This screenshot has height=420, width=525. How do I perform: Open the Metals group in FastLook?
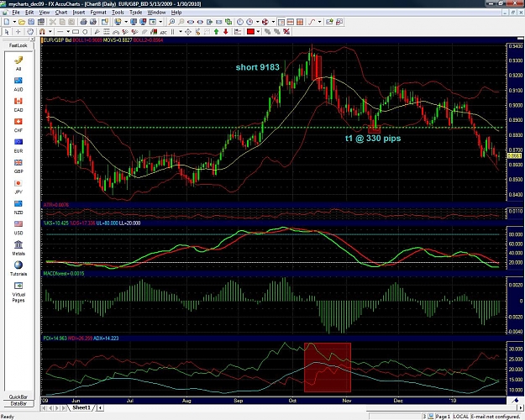[18, 248]
